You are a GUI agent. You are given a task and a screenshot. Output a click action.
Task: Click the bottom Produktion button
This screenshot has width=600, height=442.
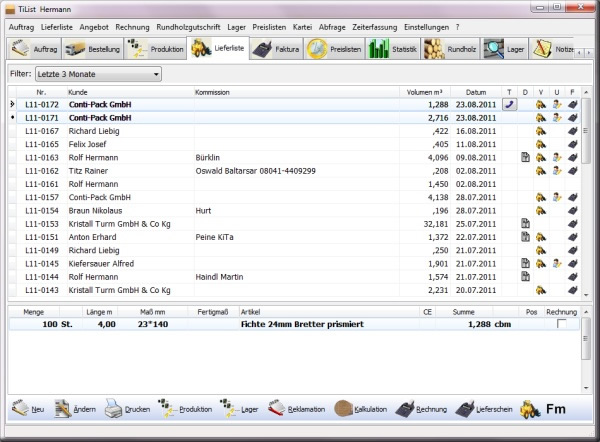[185, 409]
